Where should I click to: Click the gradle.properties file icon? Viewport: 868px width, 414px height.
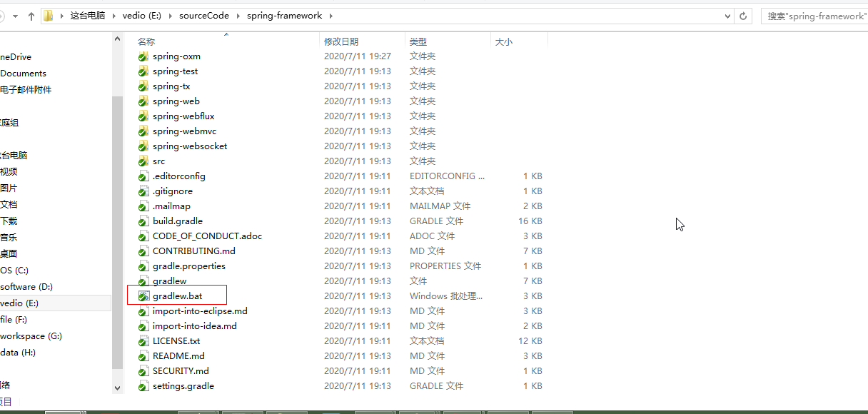click(143, 266)
